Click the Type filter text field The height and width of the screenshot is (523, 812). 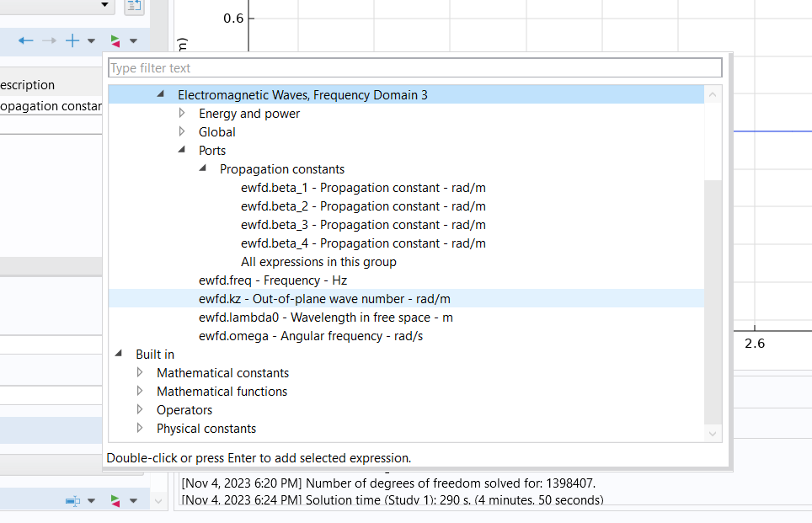pos(414,68)
